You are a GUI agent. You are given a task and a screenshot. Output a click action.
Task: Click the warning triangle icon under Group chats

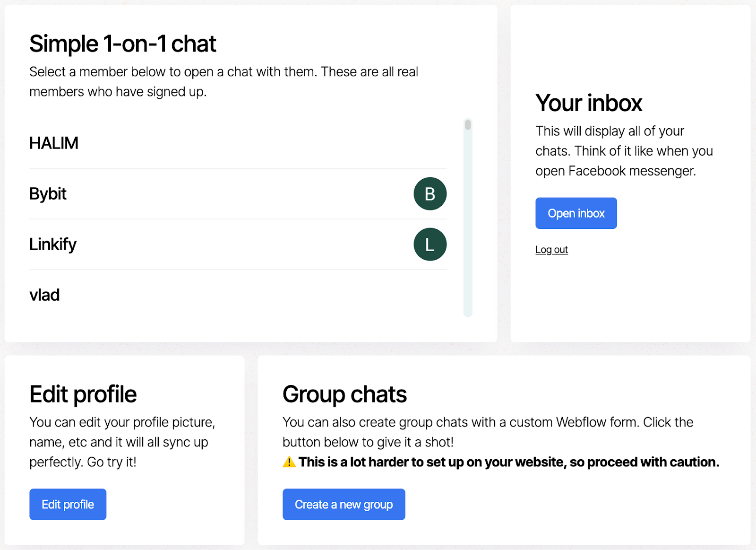coord(288,462)
